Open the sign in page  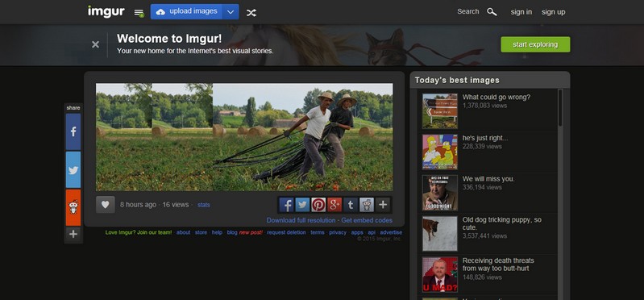(x=521, y=12)
